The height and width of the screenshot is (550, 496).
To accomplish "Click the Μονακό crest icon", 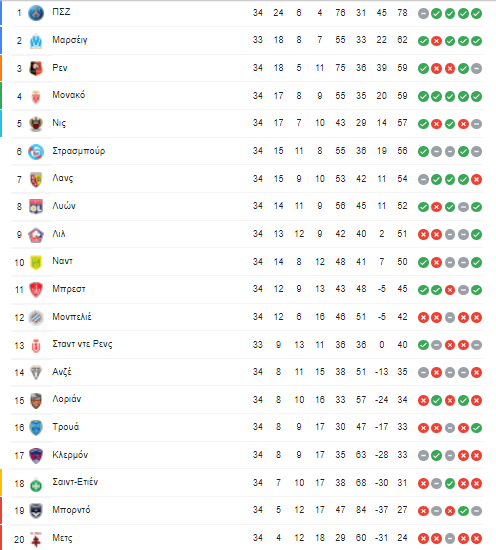I will click(x=36, y=96).
